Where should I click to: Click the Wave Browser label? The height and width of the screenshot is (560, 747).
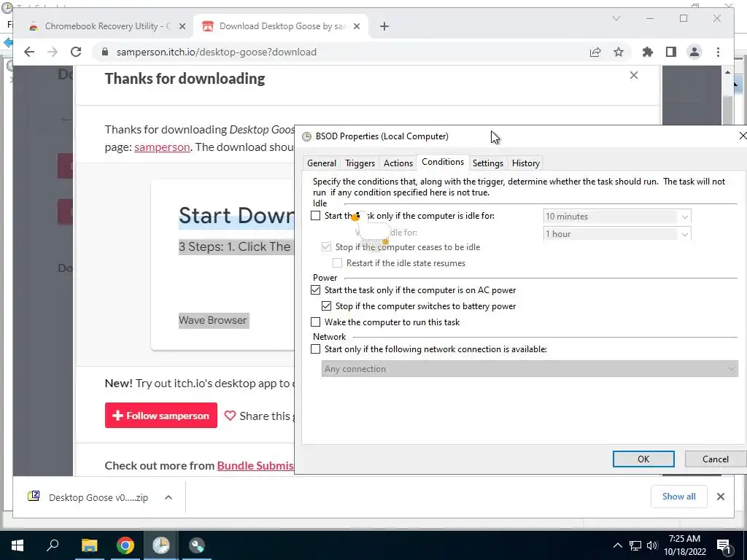pyautogui.click(x=213, y=321)
